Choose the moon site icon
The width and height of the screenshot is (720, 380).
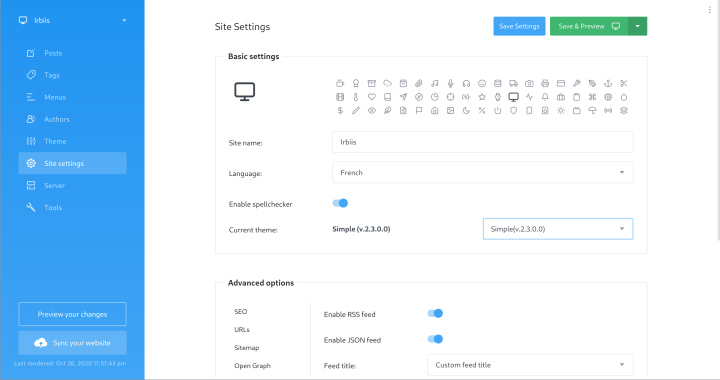(x=466, y=111)
